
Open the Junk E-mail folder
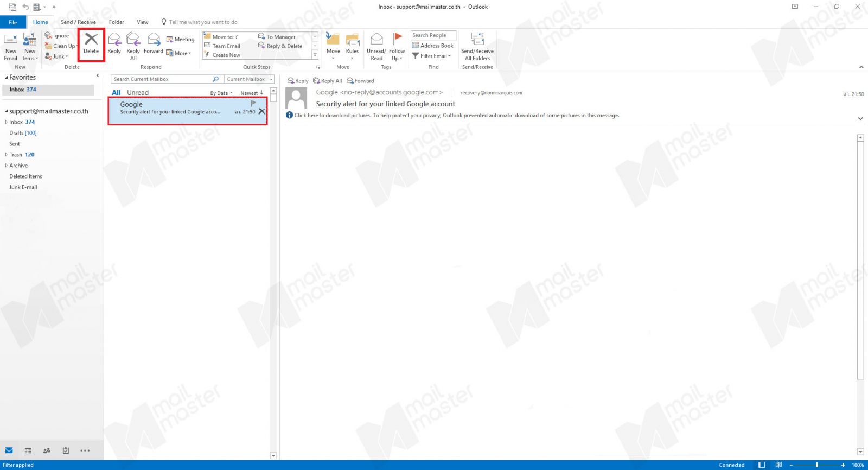[23, 187]
